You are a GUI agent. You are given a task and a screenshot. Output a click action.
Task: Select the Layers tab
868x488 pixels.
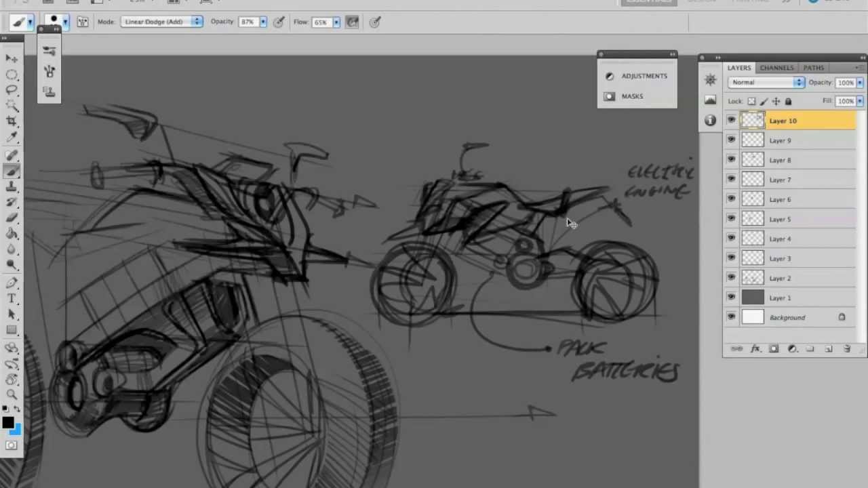tap(739, 68)
